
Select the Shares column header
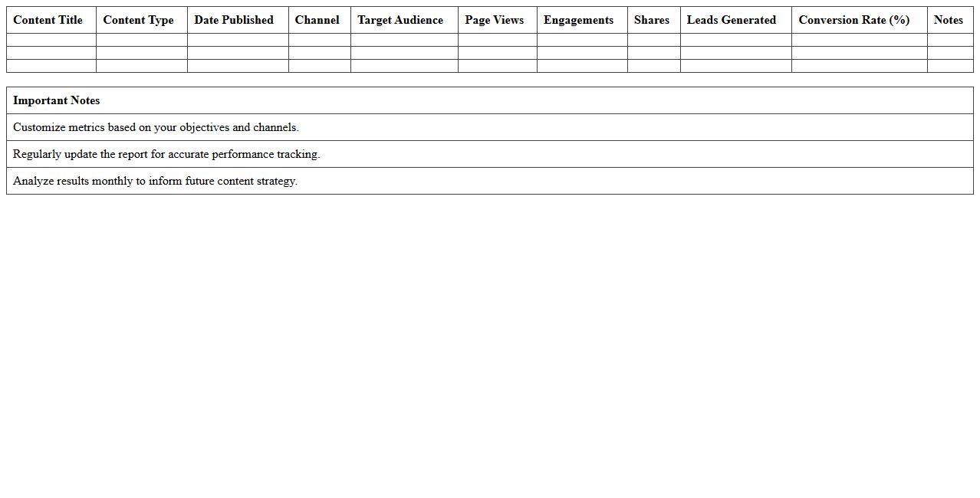pos(652,20)
